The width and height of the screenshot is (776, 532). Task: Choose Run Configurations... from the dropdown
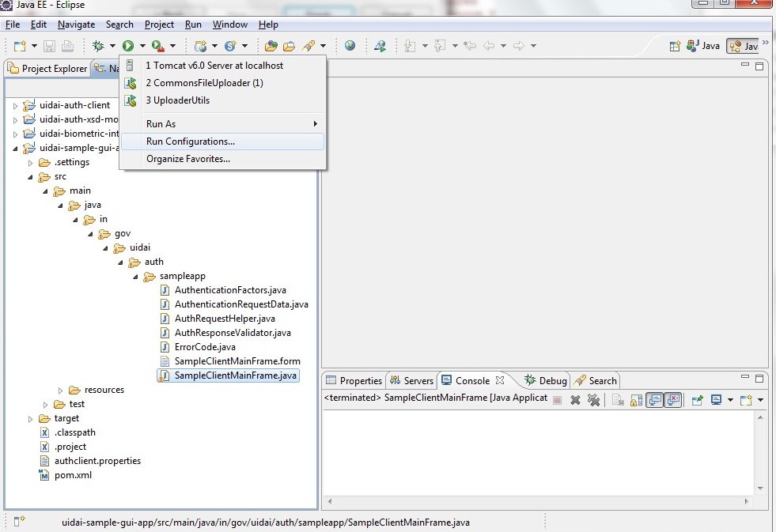click(x=223, y=141)
